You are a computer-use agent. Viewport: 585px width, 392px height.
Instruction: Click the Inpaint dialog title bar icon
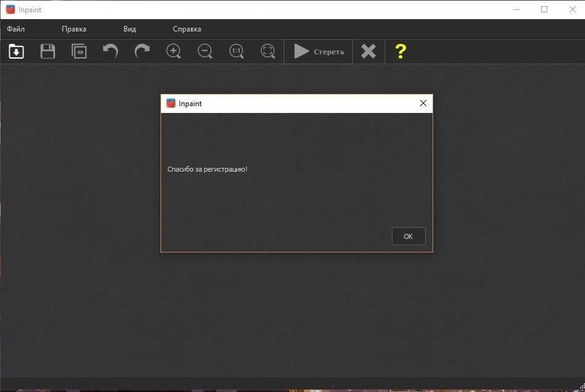(x=171, y=104)
